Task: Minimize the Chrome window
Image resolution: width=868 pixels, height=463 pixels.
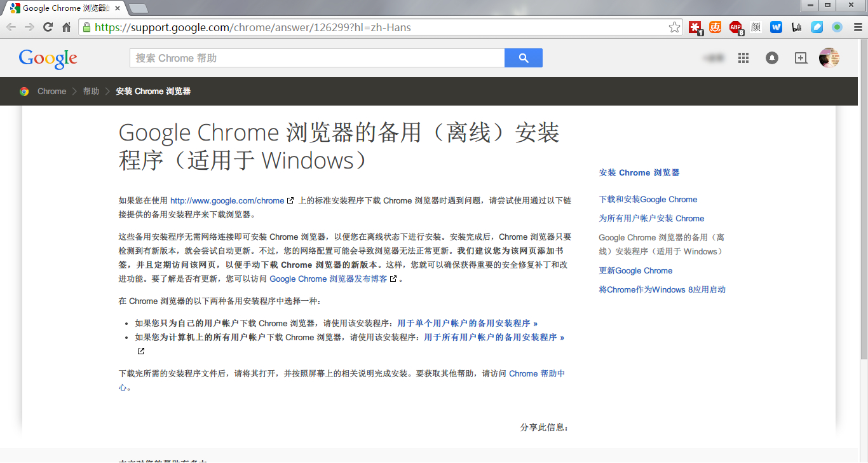Action: click(810, 5)
